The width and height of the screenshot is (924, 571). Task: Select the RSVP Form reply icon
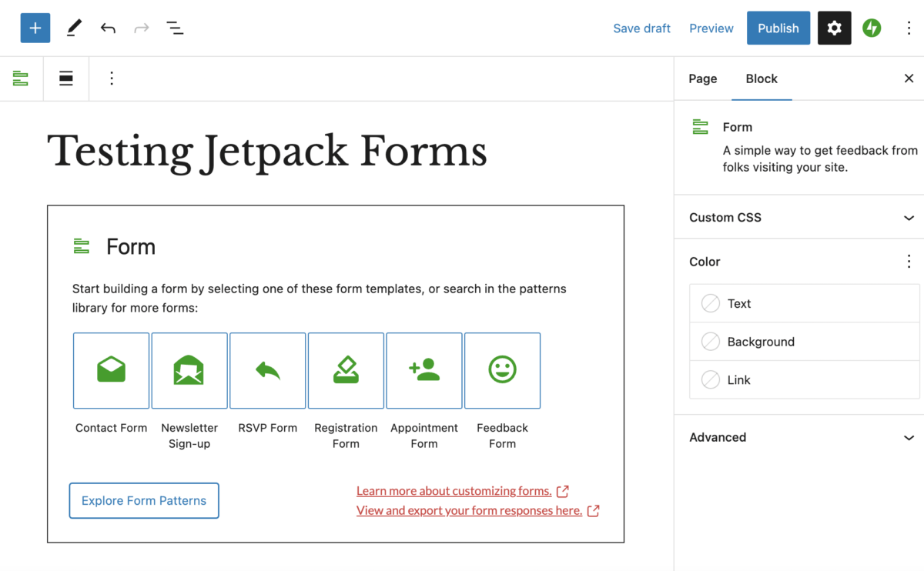pyautogui.click(x=268, y=370)
